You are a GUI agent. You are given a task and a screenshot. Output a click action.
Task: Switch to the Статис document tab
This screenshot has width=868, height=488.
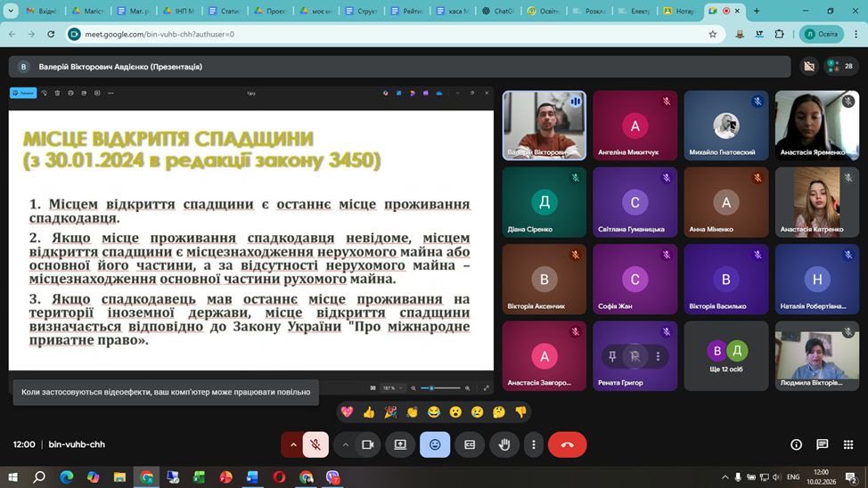(225, 11)
